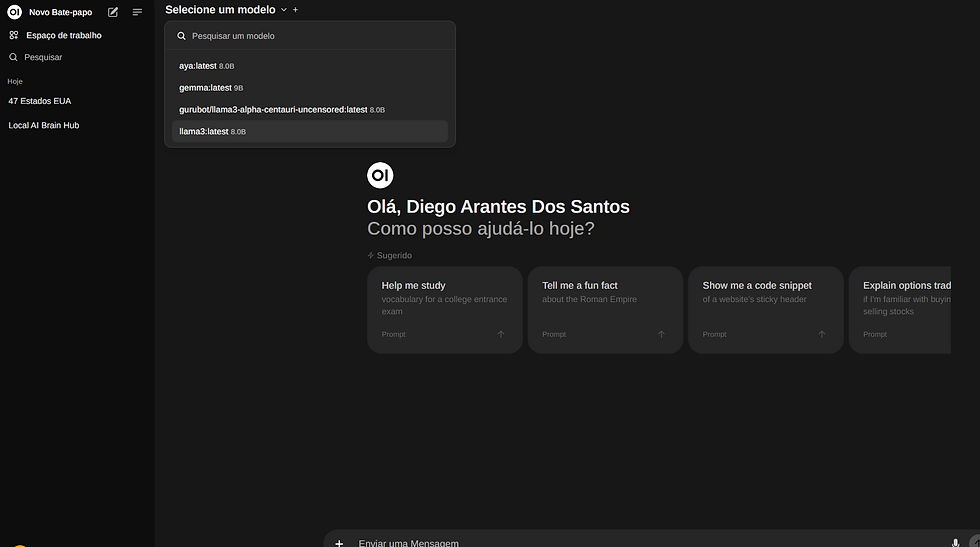The height and width of the screenshot is (547, 980).
Task: Select the llama3:latest model
Action: tap(310, 131)
